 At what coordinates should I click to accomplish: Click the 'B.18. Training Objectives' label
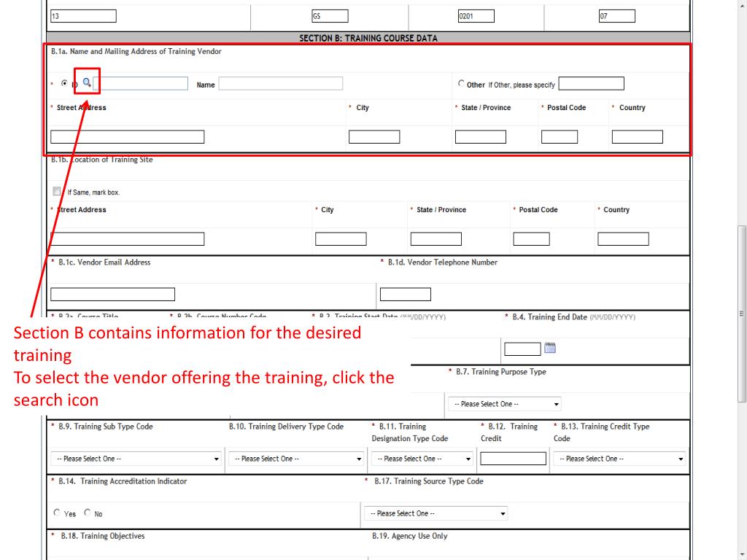click(102, 536)
